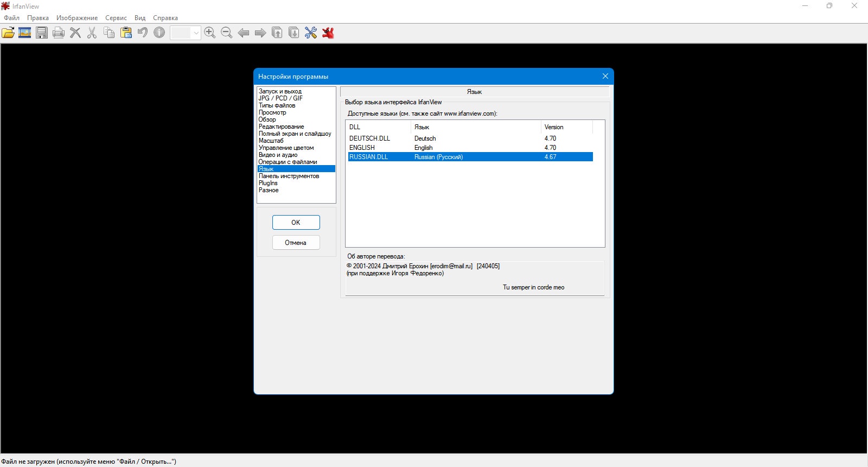Select Операции с файлами category
Image resolution: width=868 pixels, height=467 pixels.
[x=296, y=162]
